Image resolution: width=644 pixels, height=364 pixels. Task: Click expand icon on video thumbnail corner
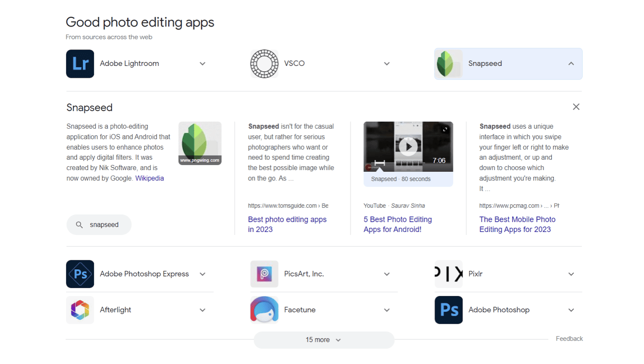[445, 129]
